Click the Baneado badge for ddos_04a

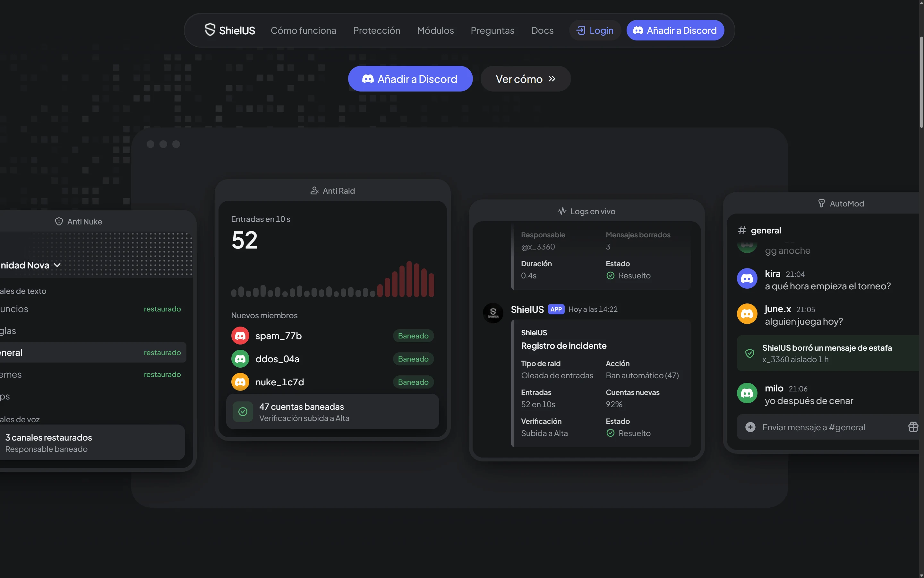413,359
